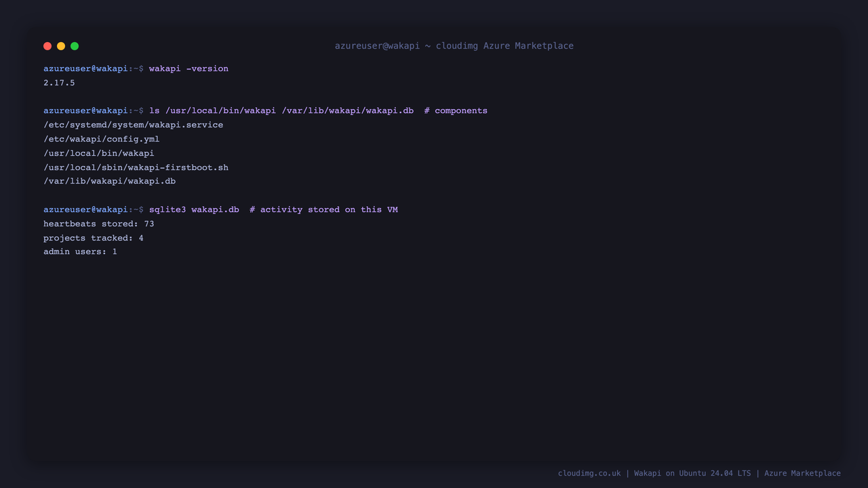Click the red close window dot

(x=47, y=46)
